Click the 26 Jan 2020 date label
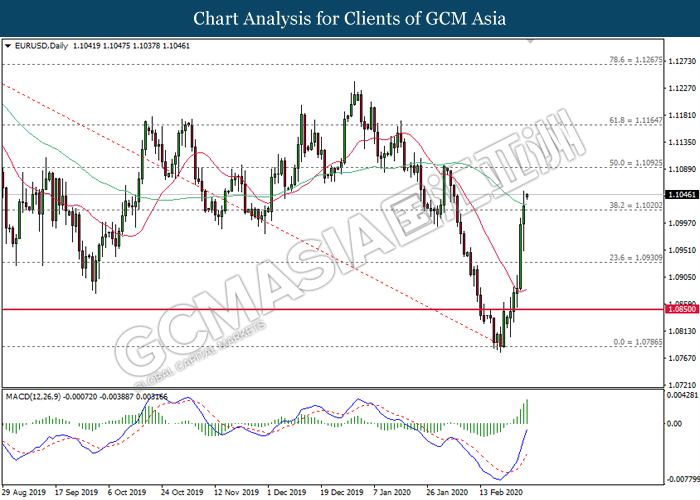Image resolution: width=700 pixels, height=500 pixels. 448,492
